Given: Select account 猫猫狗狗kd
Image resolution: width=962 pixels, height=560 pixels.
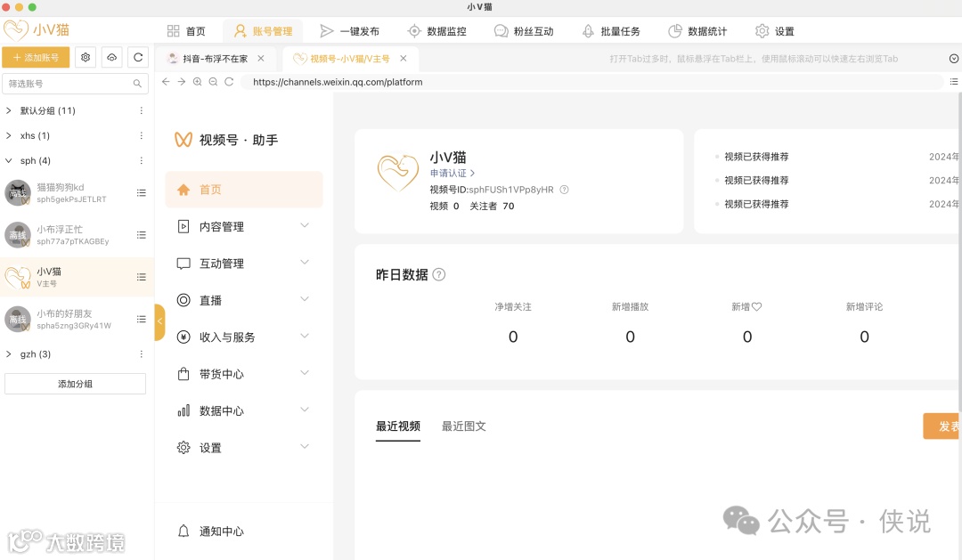Looking at the screenshot, I should click(75, 192).
